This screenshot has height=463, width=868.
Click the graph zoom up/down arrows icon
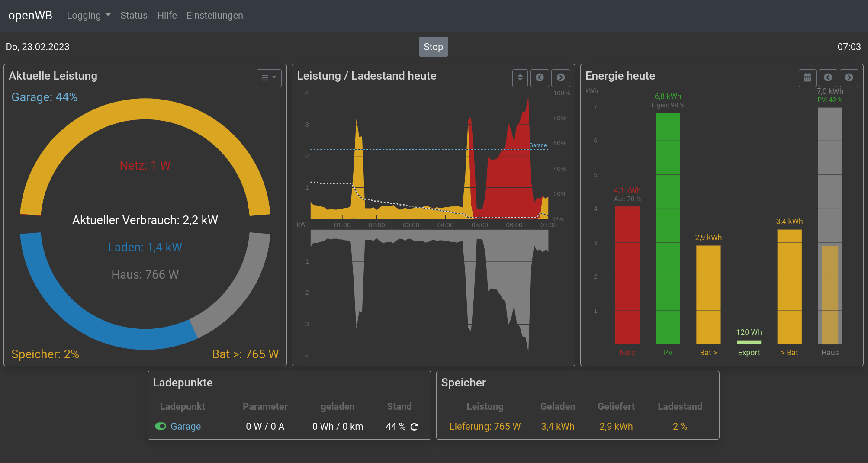coord(520,78)
